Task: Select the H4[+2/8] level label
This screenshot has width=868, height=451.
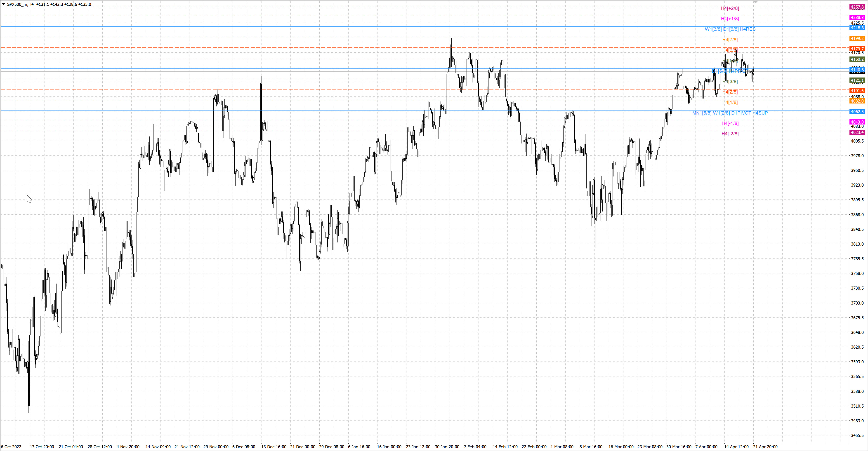Action: 730,8
